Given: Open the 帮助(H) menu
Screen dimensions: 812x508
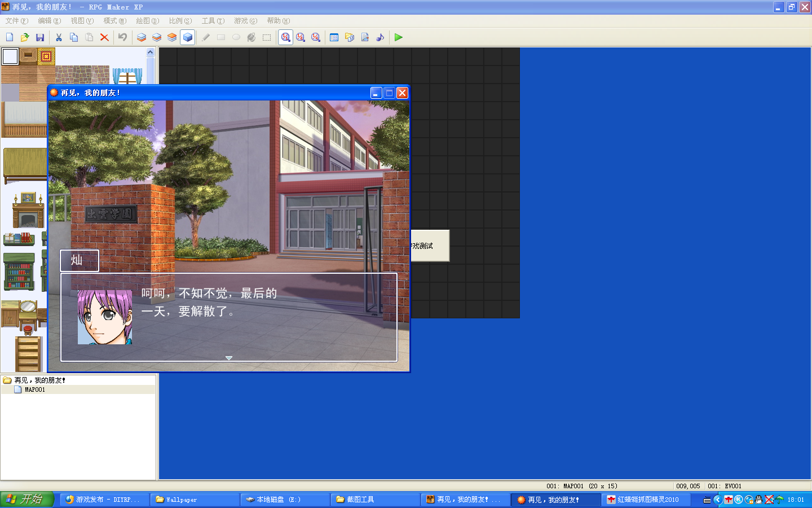Looking at the screenshot, I should coord(279,21).
